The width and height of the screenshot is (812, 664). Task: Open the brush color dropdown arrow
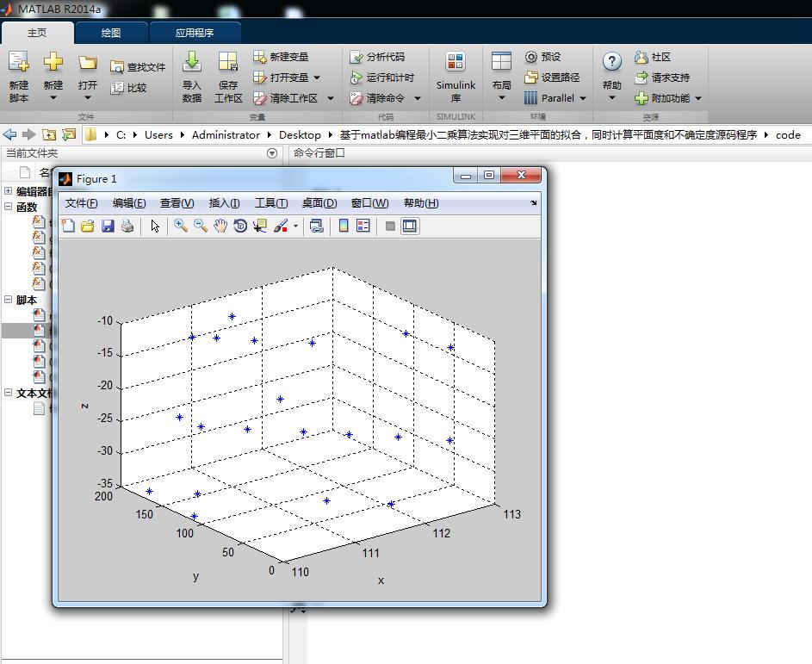pyautogui.click(x=295, y=226)
